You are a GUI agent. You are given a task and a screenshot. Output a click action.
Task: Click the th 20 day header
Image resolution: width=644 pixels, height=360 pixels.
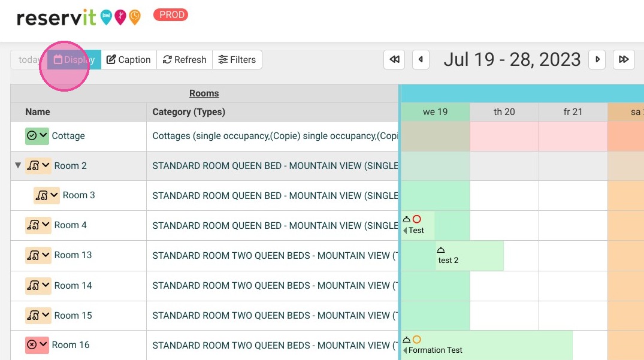504,112
